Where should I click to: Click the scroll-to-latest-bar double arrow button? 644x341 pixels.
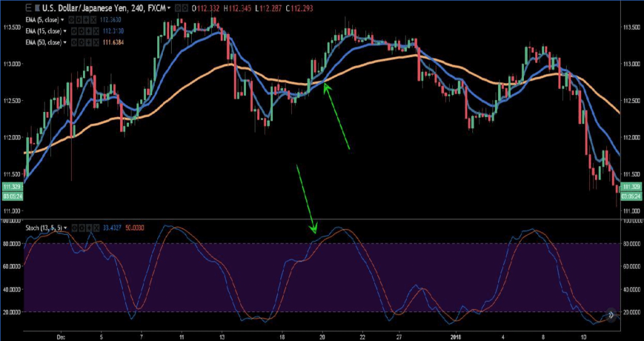coord(611,316)
